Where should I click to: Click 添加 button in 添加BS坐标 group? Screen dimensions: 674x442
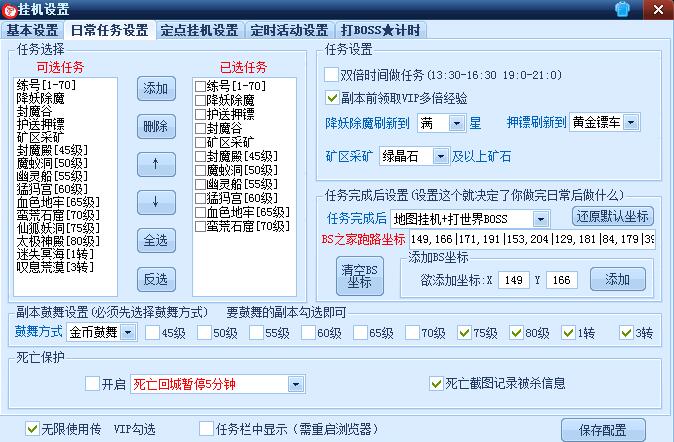618,279
